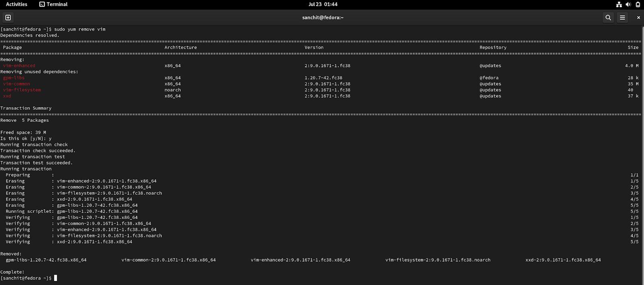The width and height of the screenshot is (644, 285).
Task: Click the Version column header
Action: pos(314,47)
